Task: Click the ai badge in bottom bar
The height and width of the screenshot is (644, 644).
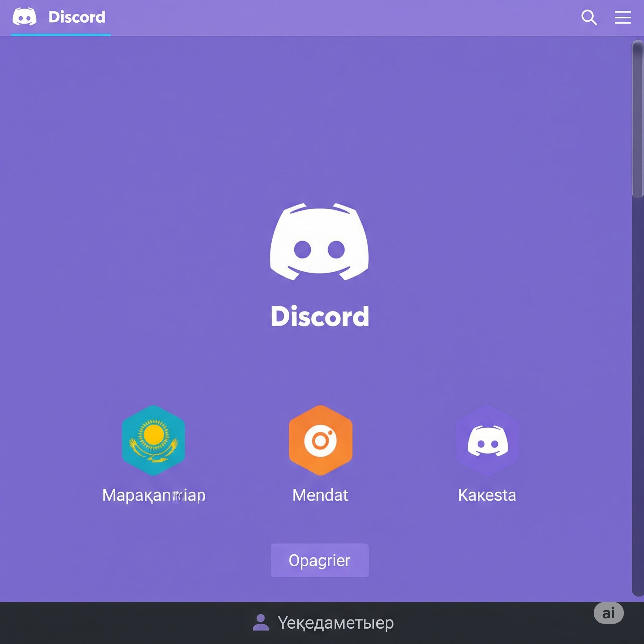Action: click(x=608, y=613)
